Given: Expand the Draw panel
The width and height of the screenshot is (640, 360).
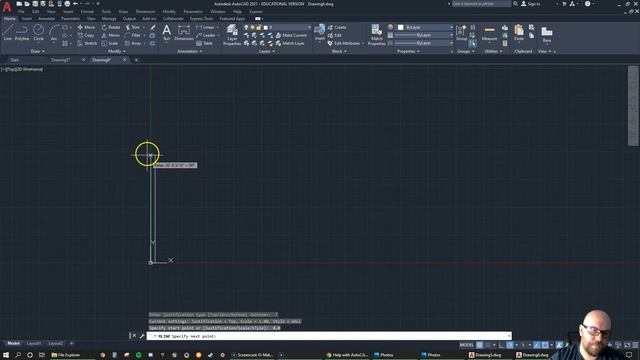Looking at the screenshot, I should [x=38, y=51].
